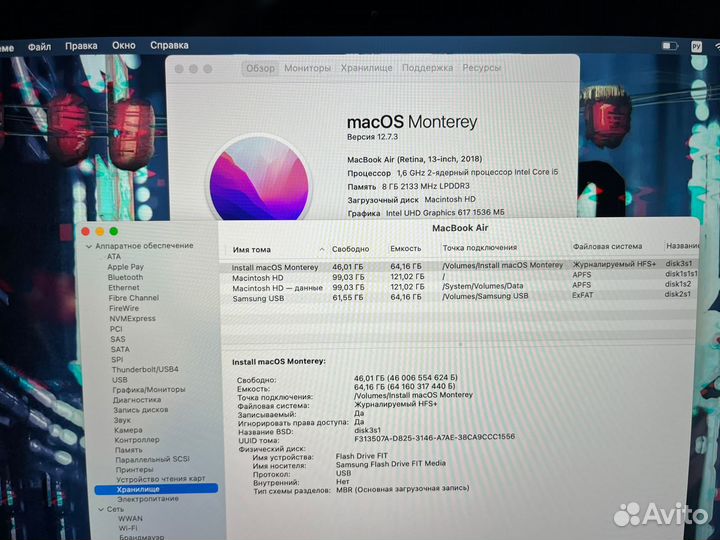Image resolution: width=720 pixels, height=540 pixels.
Task: Select SPI in the sidebar
Action: coord(117,359)
